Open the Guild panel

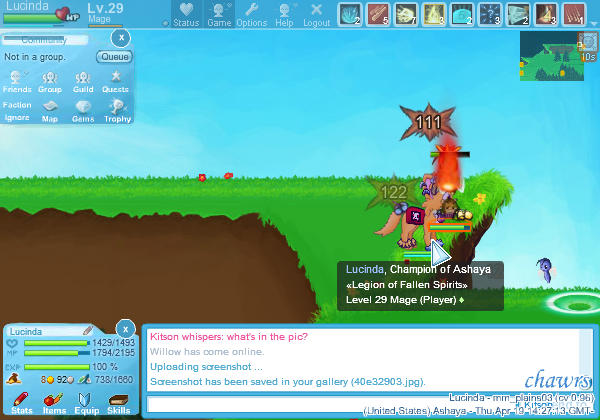[x=83, y=82]
